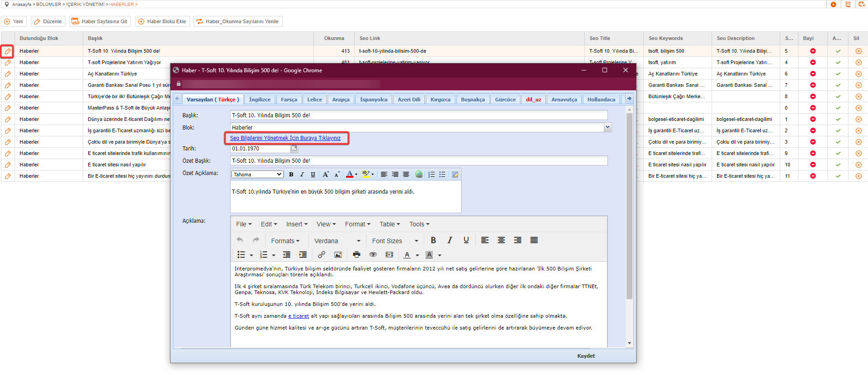This screenshot has height=375, width=868.
Task: Toggle the active checkmark for the Garanti Bankası row
Action: [x=838, y=85]
